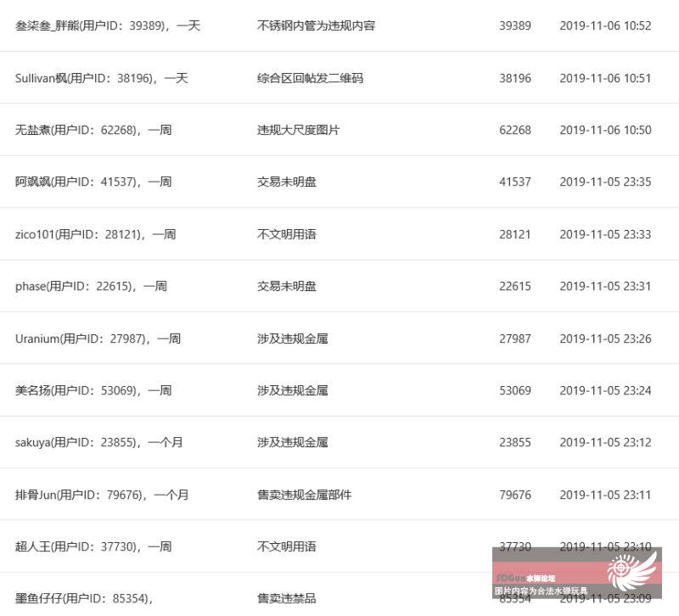Select reason 售卖违规金属部件
Image resolution: width=679 pixels, height=616 pixels.
(305, 495)
